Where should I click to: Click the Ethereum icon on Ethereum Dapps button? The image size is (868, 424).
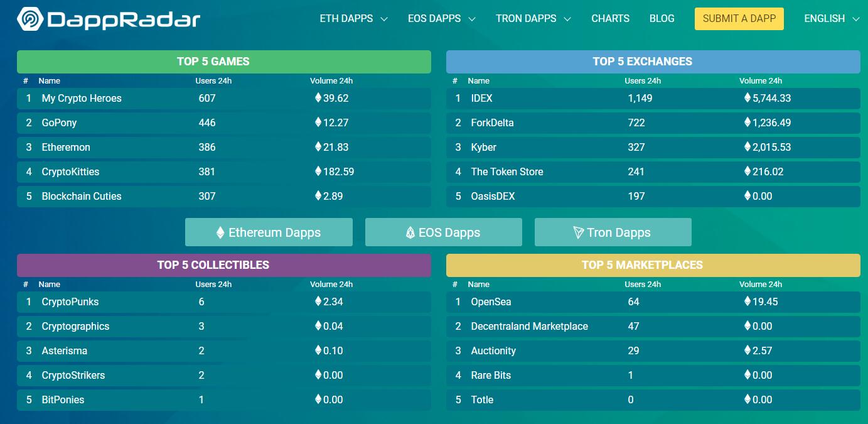point(220,233)
